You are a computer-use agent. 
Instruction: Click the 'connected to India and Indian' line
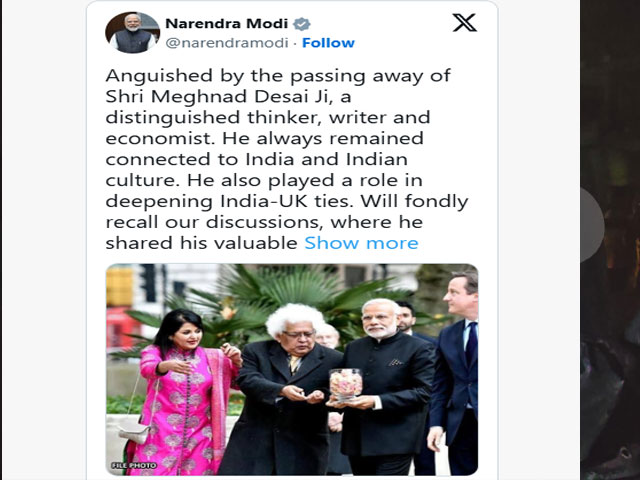click(256, 159)
